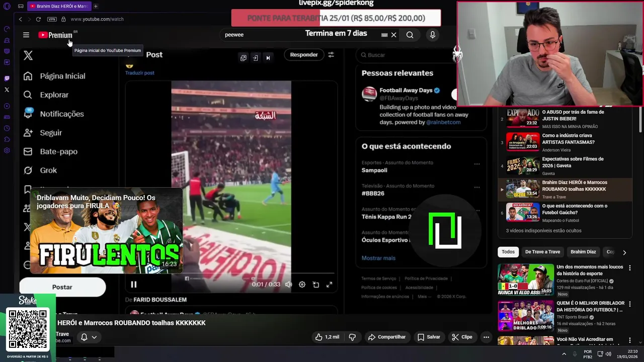The width and height of the screenshot is (644, 362).
Task: Open the Football Away Days profile
Action: click(x=406, y=90)
